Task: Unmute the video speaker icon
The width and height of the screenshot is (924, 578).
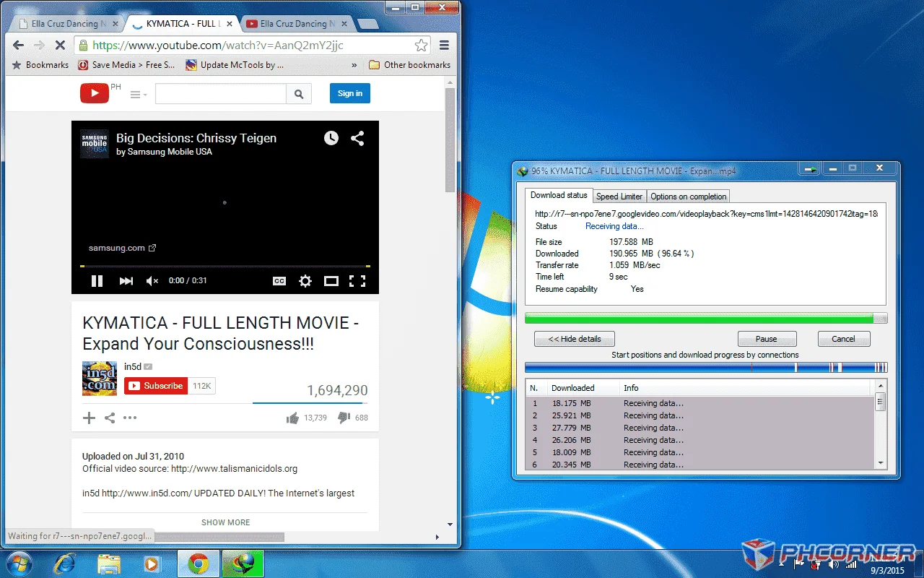Action: point(152,281)
